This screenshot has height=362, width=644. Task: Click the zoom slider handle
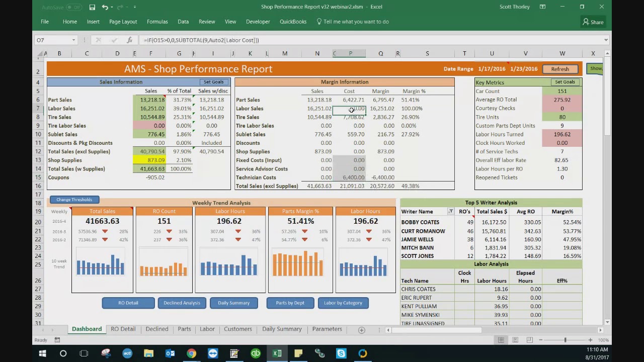click(x=565, y=340)
